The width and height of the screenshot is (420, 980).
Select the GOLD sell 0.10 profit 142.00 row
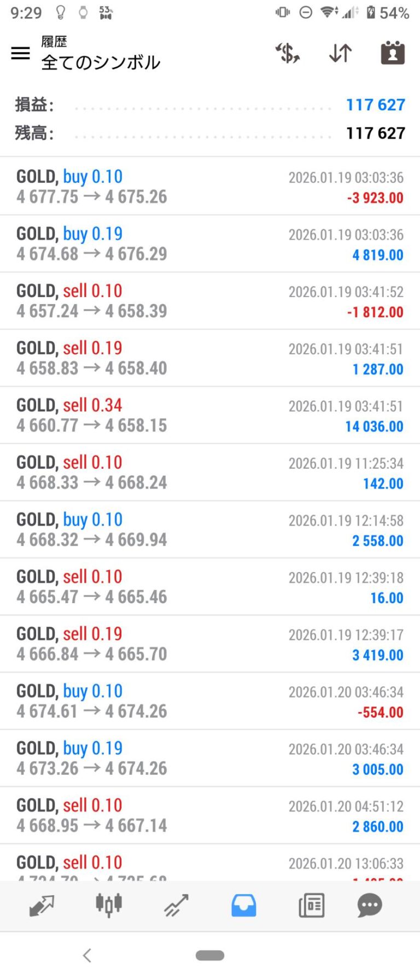(x=210, y=472)
